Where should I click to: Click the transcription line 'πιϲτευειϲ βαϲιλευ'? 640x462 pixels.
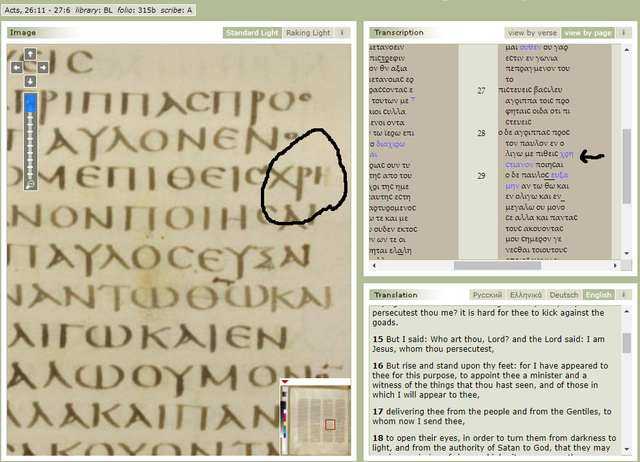click(530, 90)
